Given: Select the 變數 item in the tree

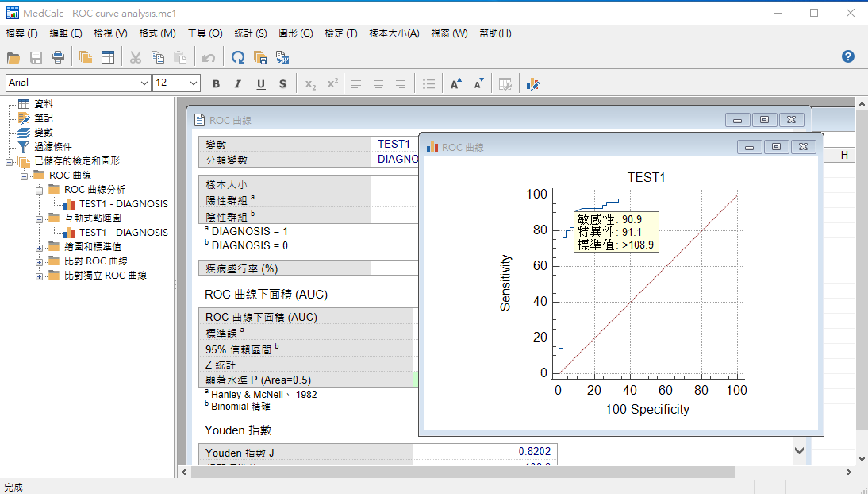Looking at the screenshot, I should click(x=44, y=133).
